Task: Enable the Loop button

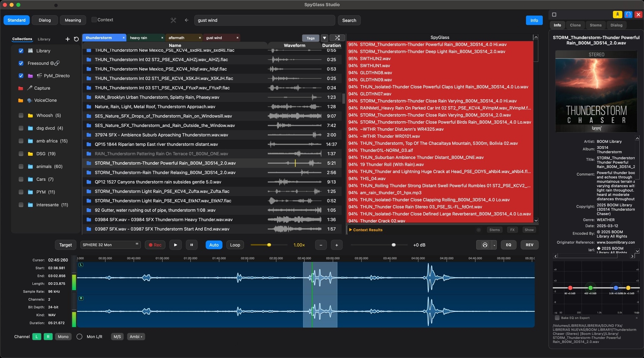Action: 235,245
